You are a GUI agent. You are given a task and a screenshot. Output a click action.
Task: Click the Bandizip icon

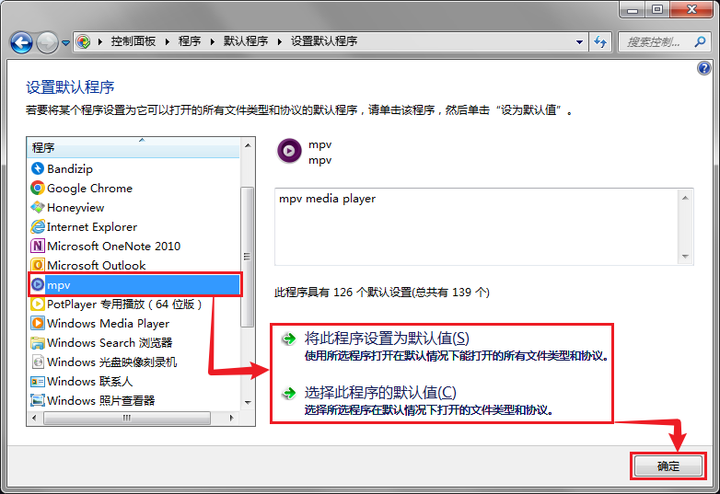(37, 168)
